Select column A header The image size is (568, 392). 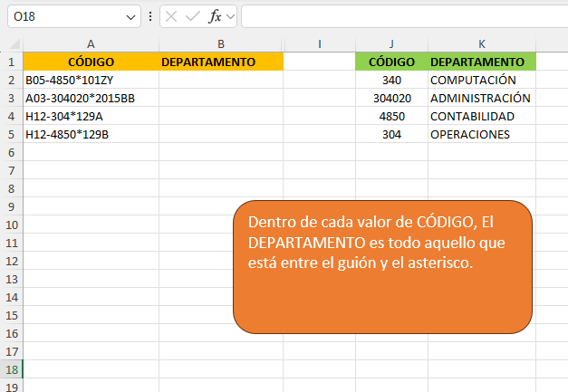coord(91,43)
